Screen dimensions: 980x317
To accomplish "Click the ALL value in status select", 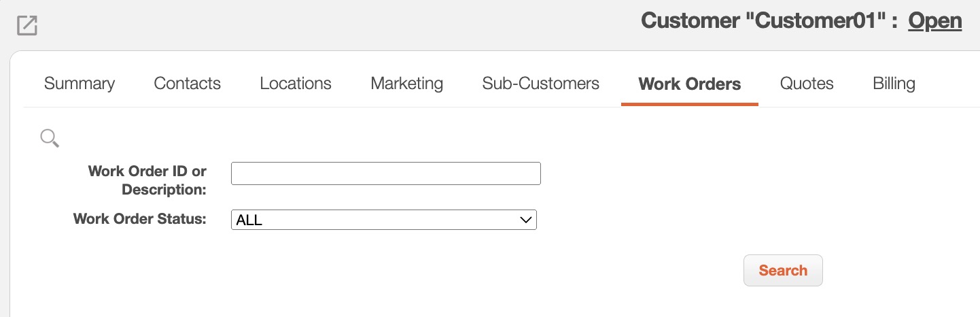I will click(x=249, y=220).
